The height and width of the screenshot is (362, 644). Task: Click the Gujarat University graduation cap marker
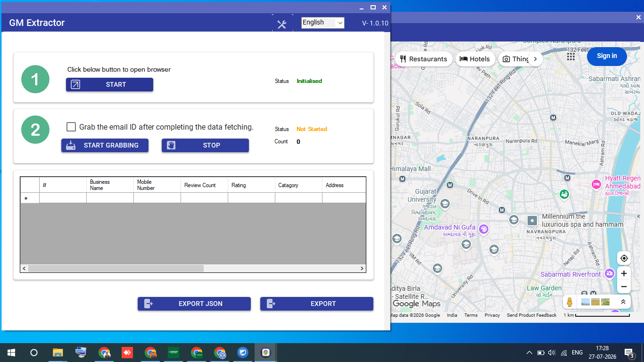(x=444, y=204)
